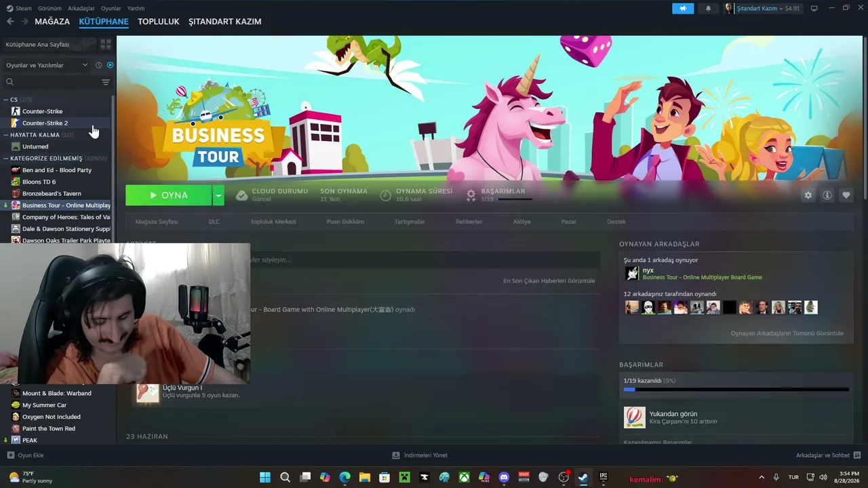Open the Atölye game tab
Screen dimensions: 868x488
[x=521, y=222]
